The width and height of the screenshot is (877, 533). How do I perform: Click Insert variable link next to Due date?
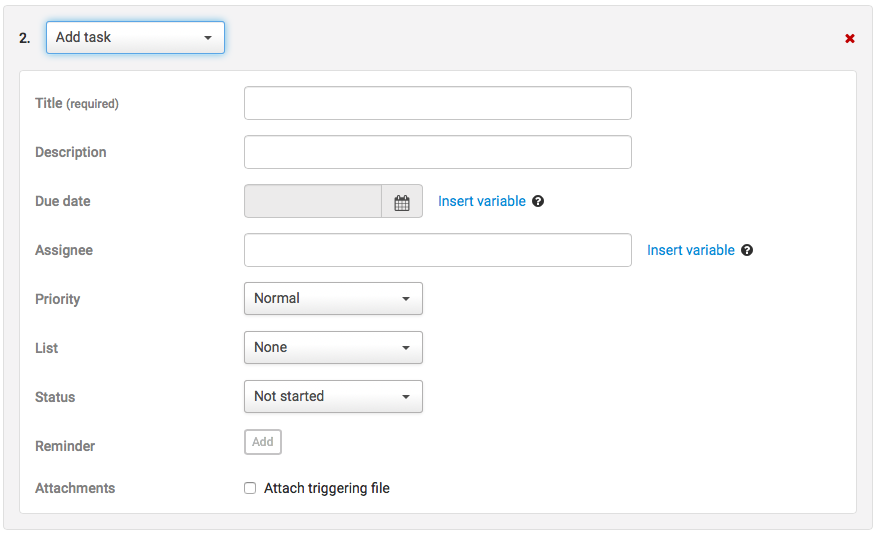coord(482,201)
